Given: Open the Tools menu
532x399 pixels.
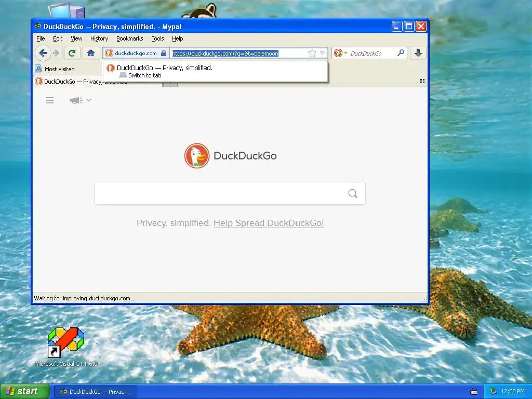Looking at the screenshot, I should (157, 38).
